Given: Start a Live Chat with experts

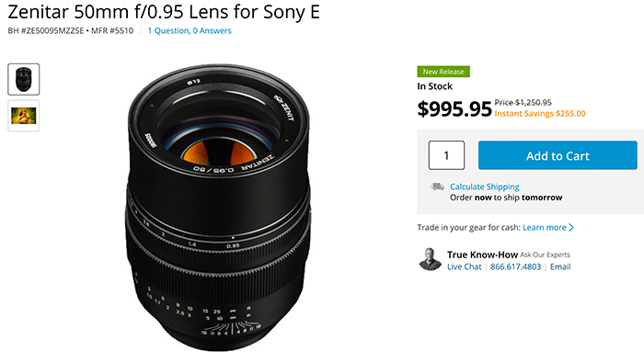Looking at the screenshot, I should click(464, 267).
